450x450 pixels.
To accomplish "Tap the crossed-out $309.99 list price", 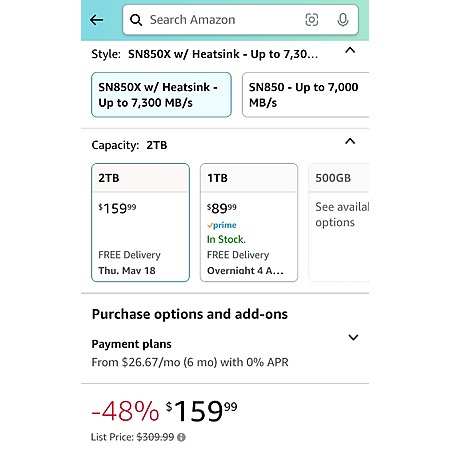I will [x=155, y=437].
